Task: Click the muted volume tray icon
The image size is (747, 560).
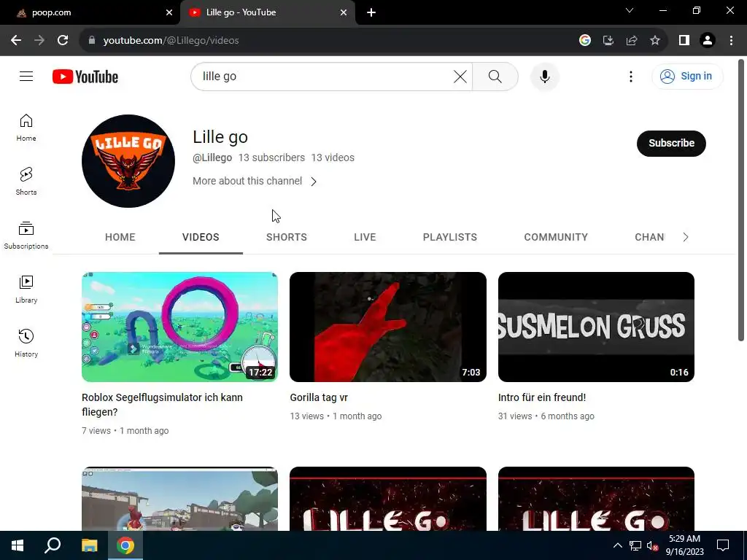Action: [x=652, y=545]
